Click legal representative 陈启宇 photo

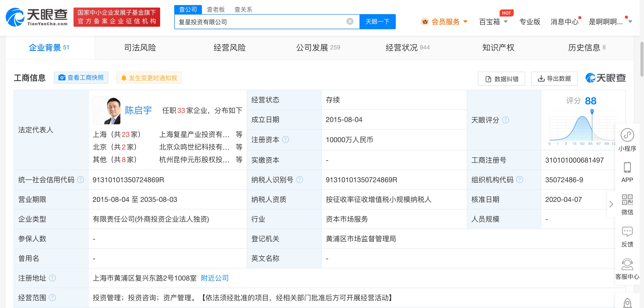(107, 111)
